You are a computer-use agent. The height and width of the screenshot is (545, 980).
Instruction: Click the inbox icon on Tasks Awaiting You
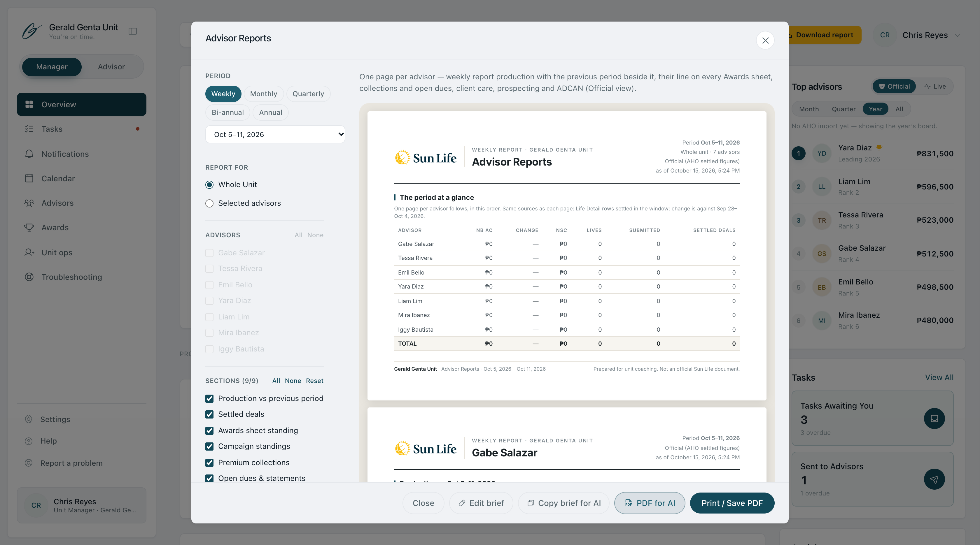coord(934,419)
